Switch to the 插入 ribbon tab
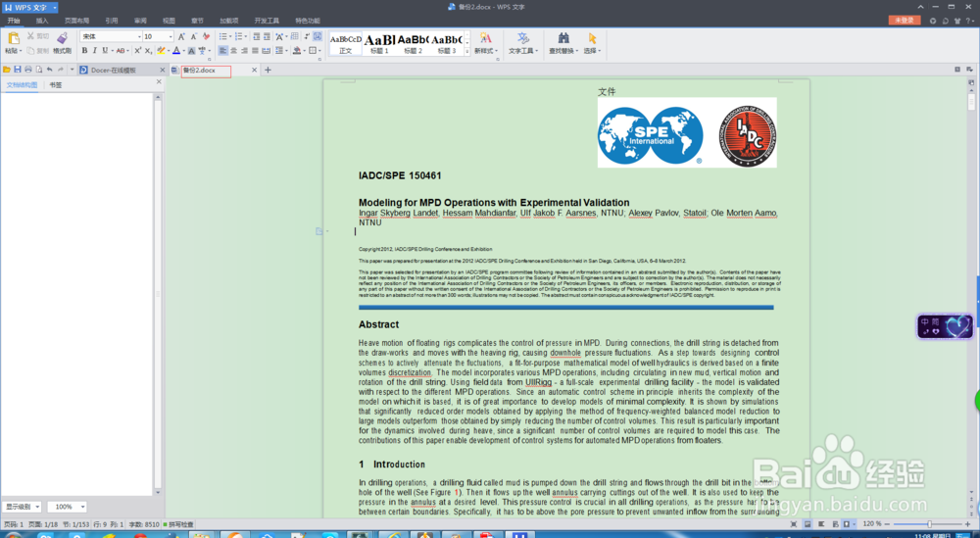This screenshot has width=980, height=538. [42, 21]
